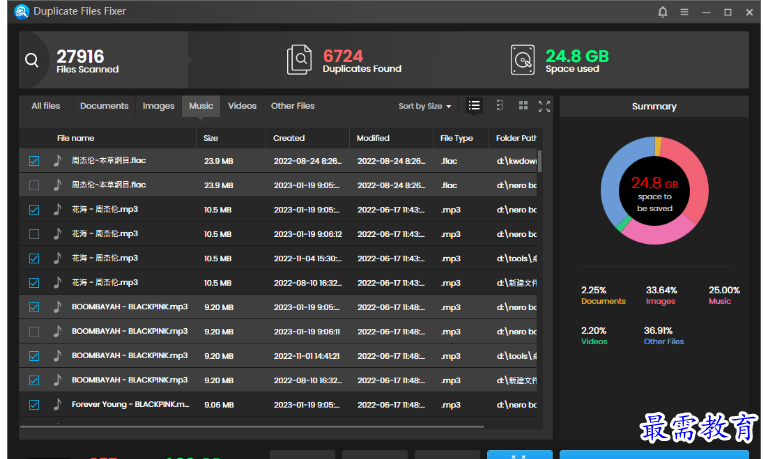
Task: Click the d:\kwdown folder path cell
Action: [x=516, y=161]
